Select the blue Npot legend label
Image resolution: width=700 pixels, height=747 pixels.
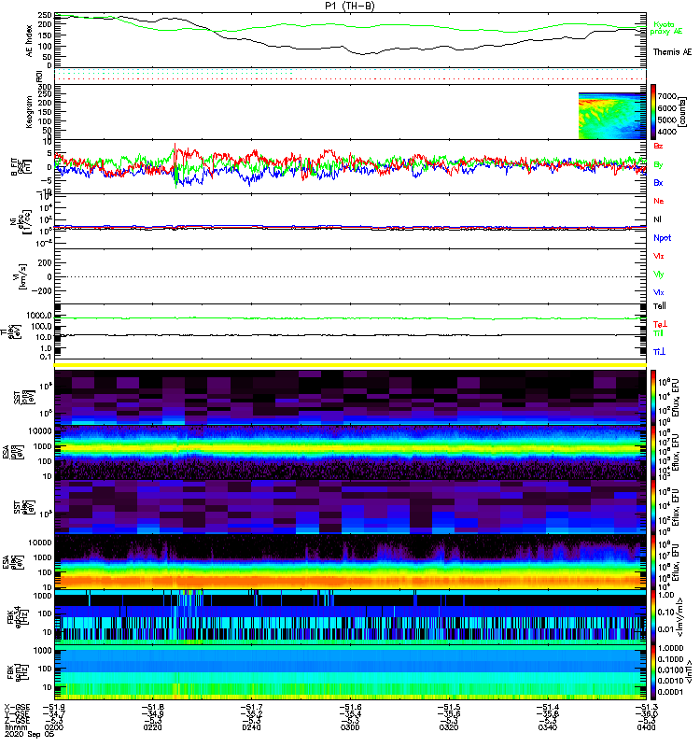663,238
